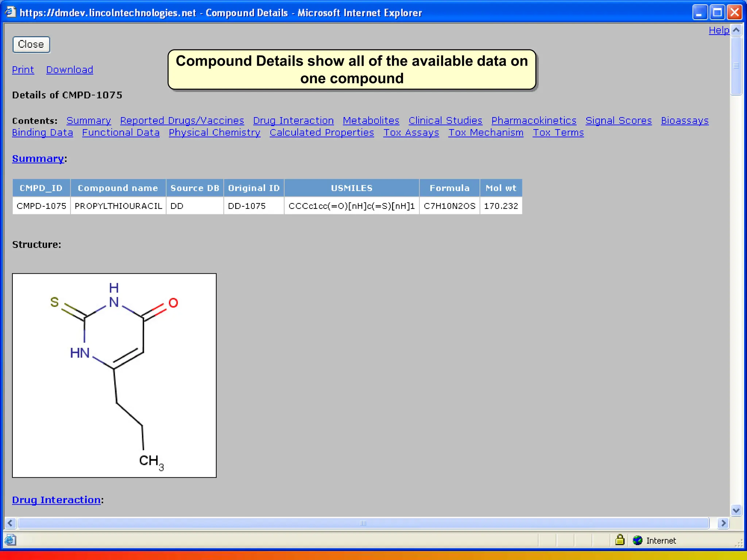Click the Download link
The height and width of the screenshot is (560, 747).
[x=70, y=70]
